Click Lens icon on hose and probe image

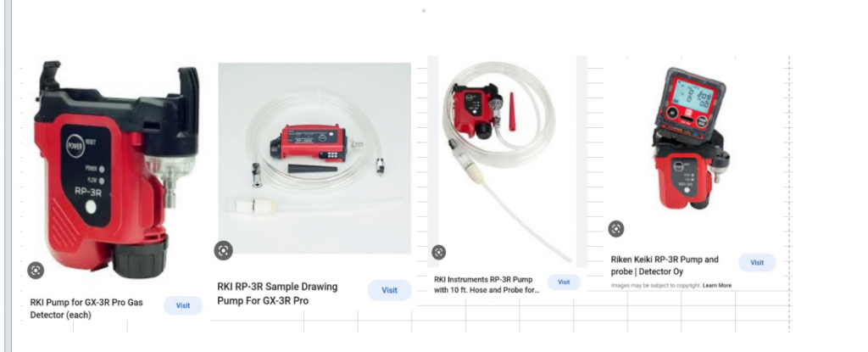click(x=438, y=252)
